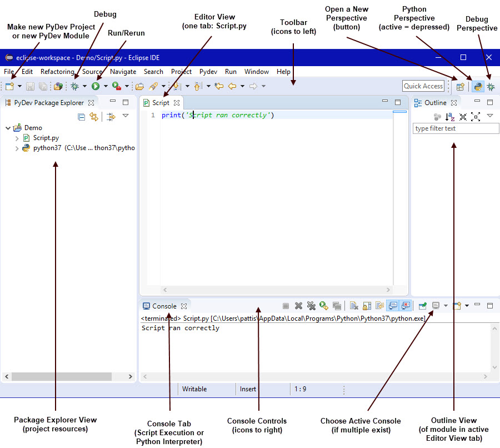Click the Collapse All icon in Outline
The height and width of the screenshot is (448, 500).
463,117
